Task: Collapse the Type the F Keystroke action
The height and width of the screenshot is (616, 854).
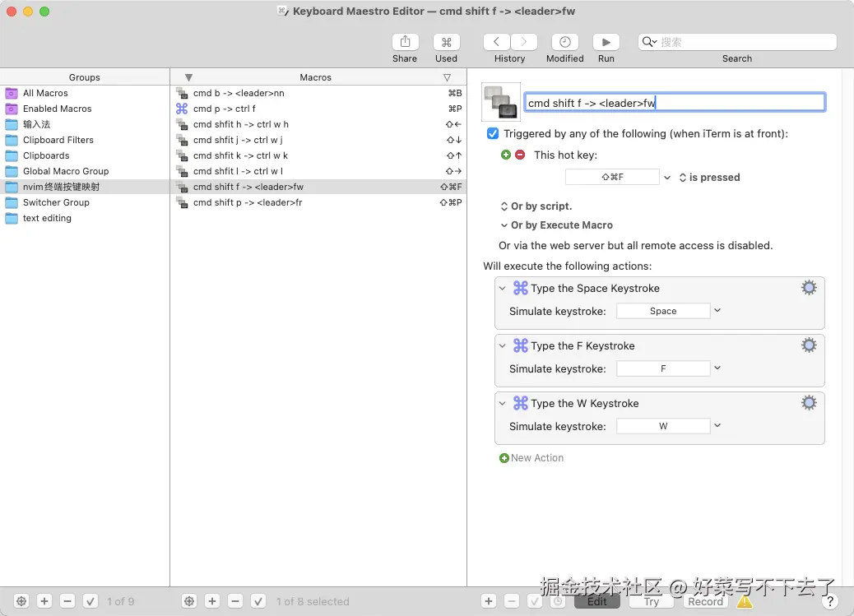Action: (502, 346)
